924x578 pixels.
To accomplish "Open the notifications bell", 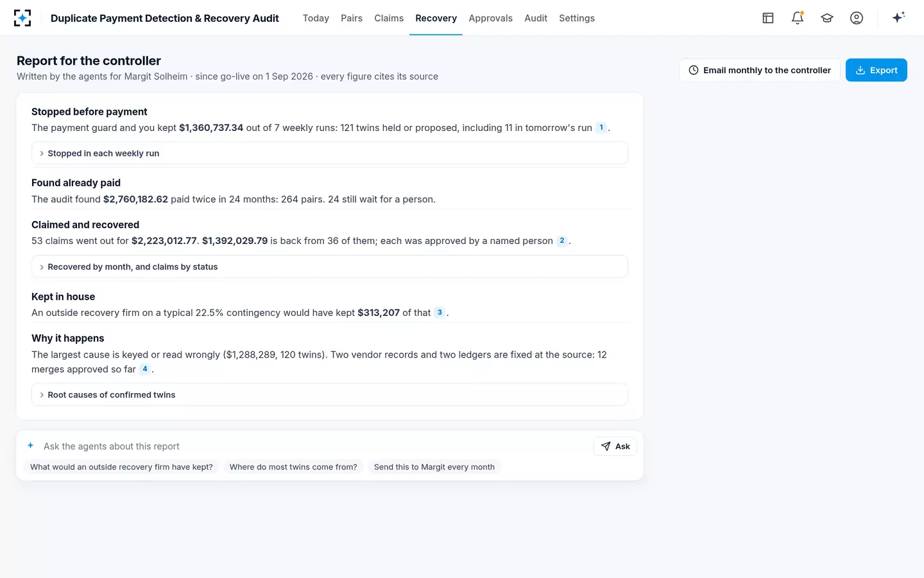I will [798, 18].
